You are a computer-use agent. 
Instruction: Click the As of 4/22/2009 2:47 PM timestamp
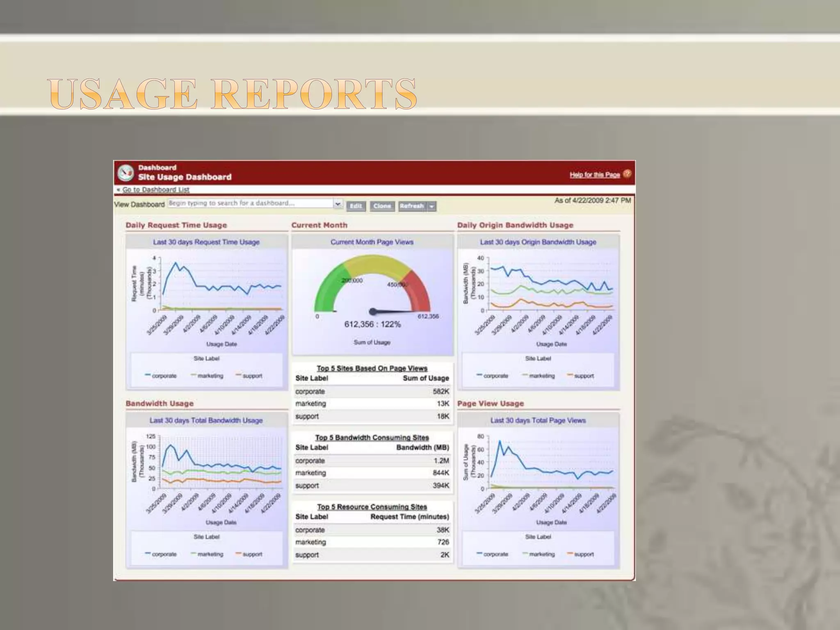coord(593,201)
